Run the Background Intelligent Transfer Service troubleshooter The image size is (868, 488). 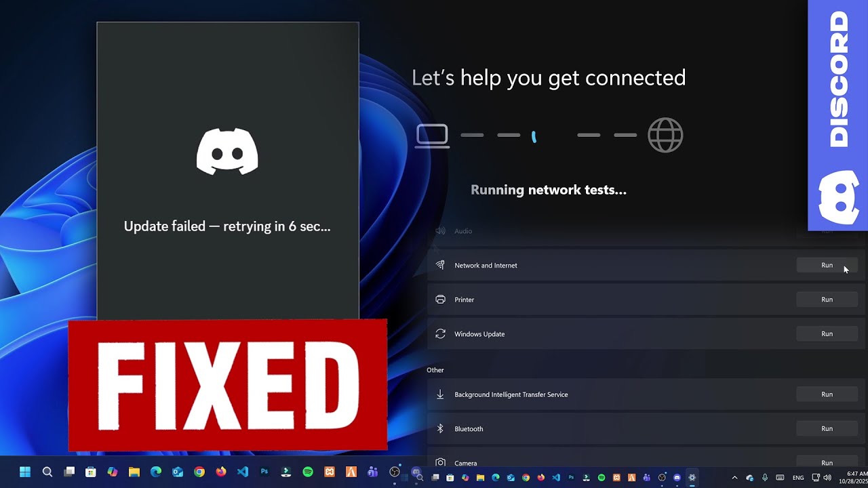827,394
